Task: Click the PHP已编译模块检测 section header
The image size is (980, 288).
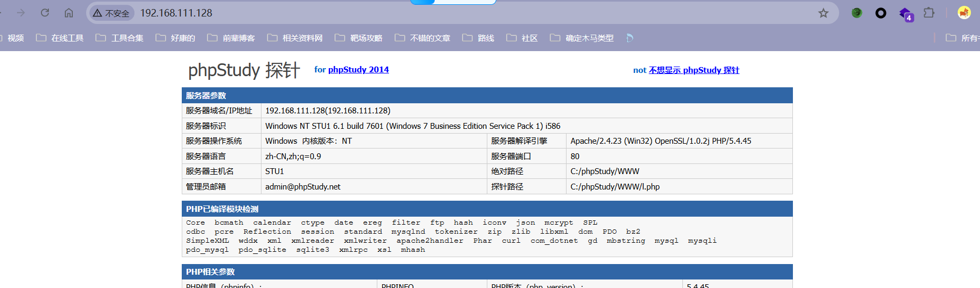Action: 487,209
